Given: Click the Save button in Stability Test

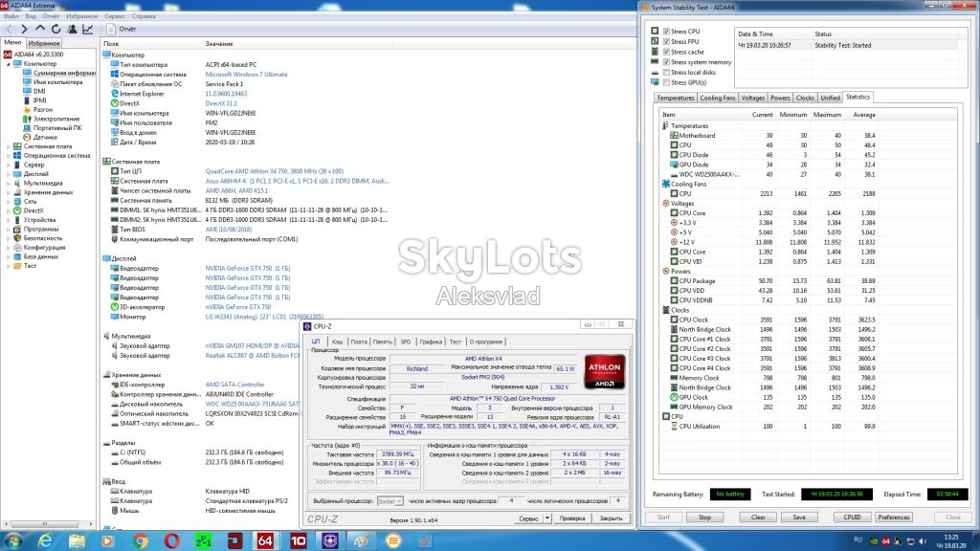Looking at the screenshot, I should pyautogui.click(x=799, y=518).
